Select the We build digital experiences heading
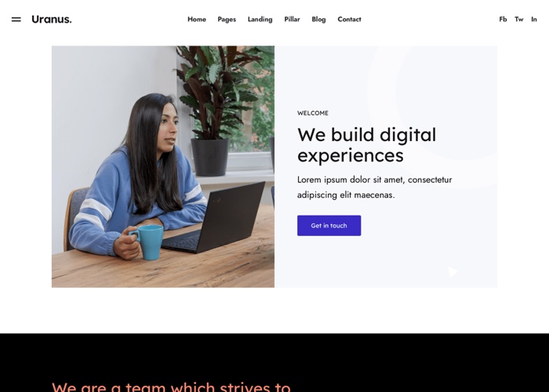Image resolution: width=549 pixels, height=392 pixels. 366,145
